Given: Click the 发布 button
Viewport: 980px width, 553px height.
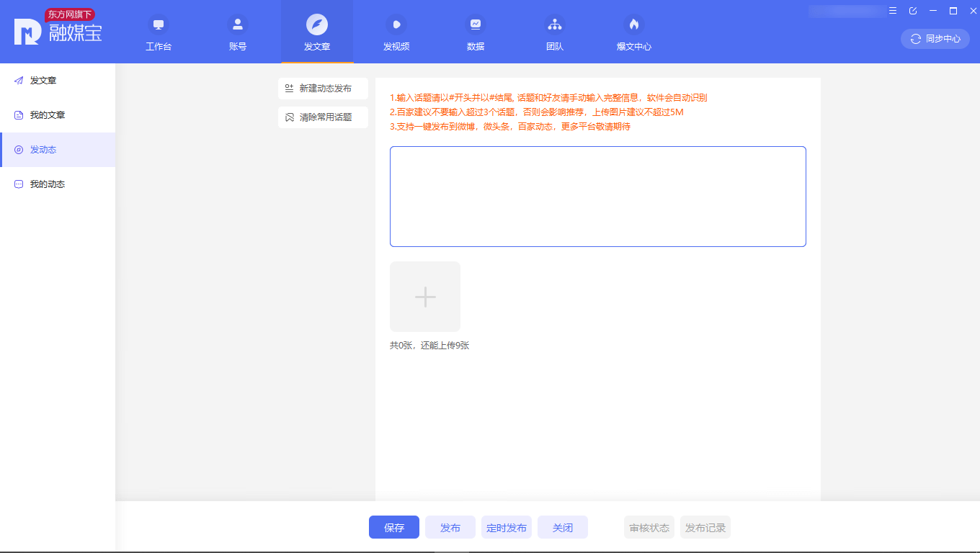Looking at the screenshot, I should pos(450,527).
